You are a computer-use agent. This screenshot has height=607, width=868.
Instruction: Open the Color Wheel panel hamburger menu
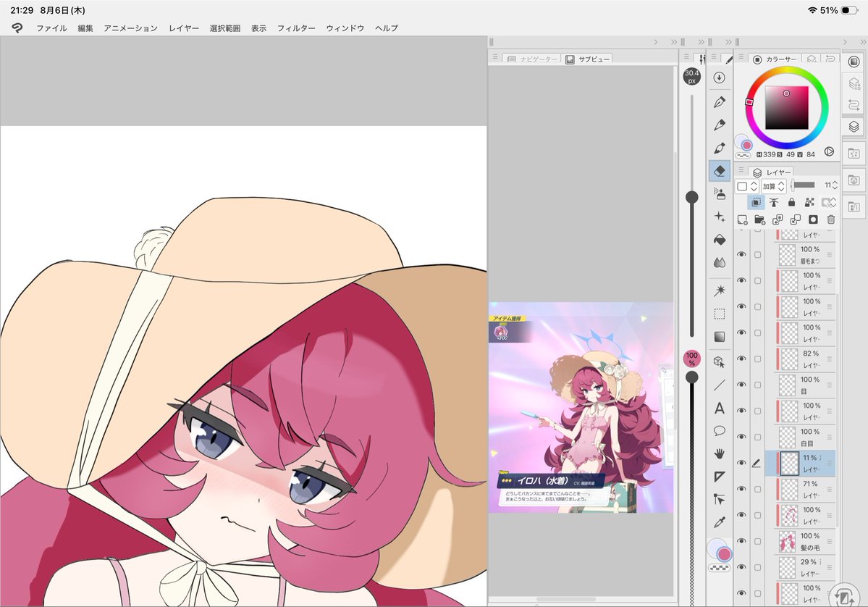click(x=741, y=56)
